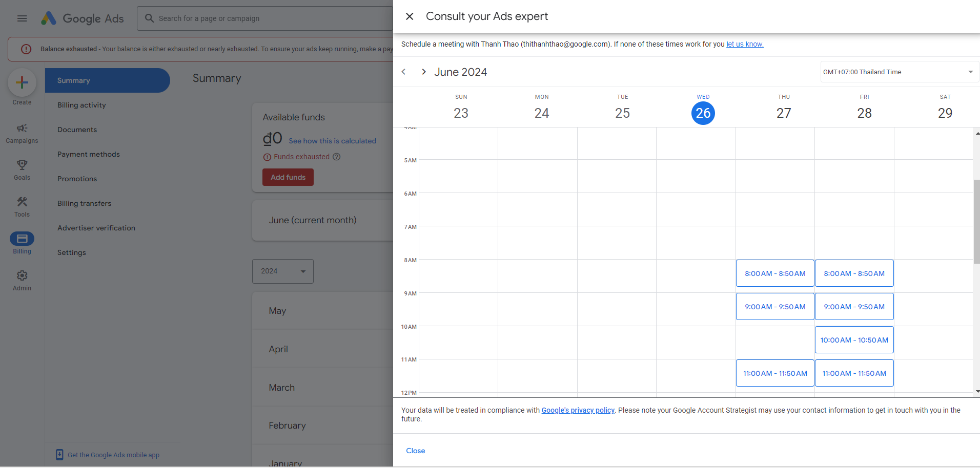Click the Funds exhausted help icon
Image resolution: width=980 pixels, height=468 pixels.
coord(337,157)
